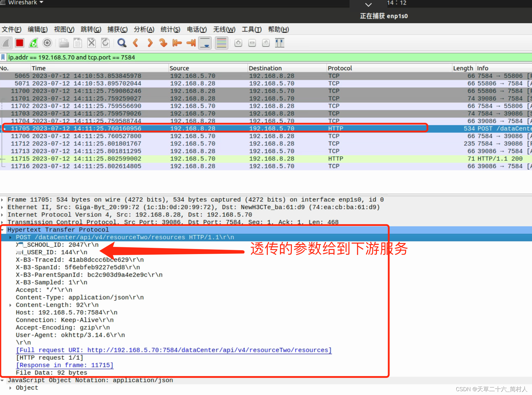Close this capture file icon
This screenshot has width=532, height=395.
tap(92, 43)
